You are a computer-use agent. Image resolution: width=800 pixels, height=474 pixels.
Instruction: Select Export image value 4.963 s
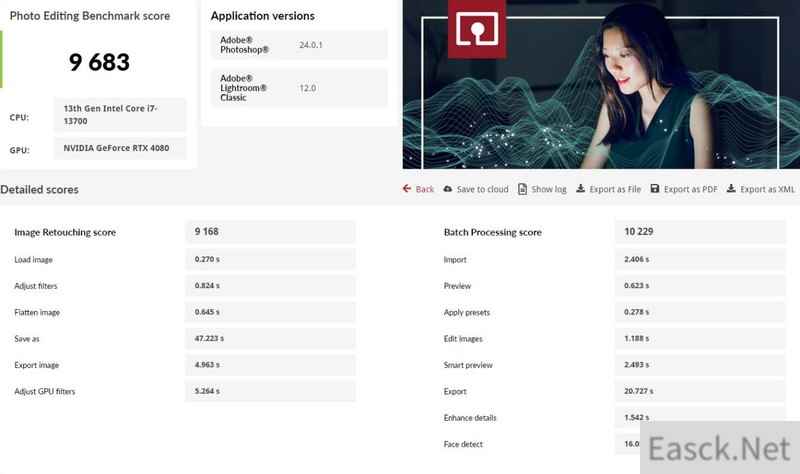coord(270,365)
